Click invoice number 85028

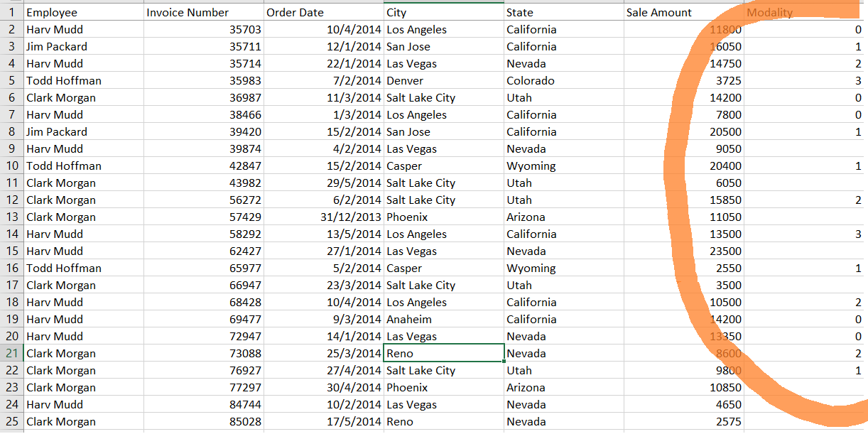[x=204, y=421]
